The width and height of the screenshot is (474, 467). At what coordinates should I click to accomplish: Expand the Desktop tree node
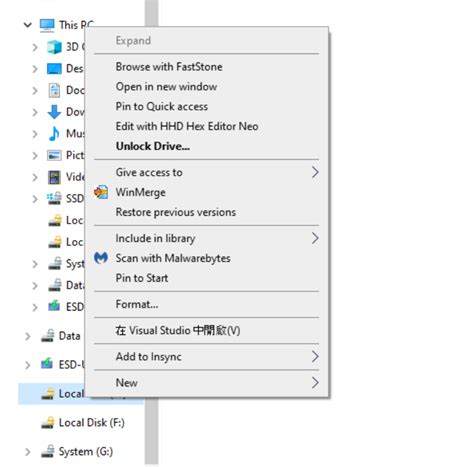35,69
